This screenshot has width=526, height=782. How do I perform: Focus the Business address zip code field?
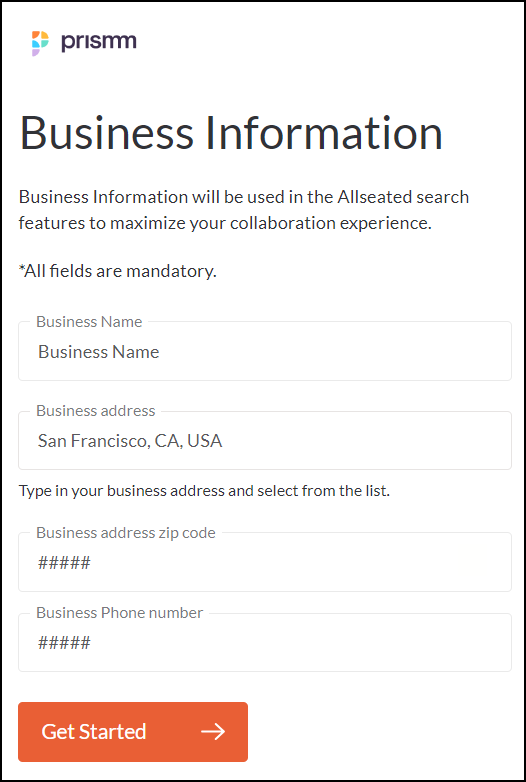click(265, 562)
